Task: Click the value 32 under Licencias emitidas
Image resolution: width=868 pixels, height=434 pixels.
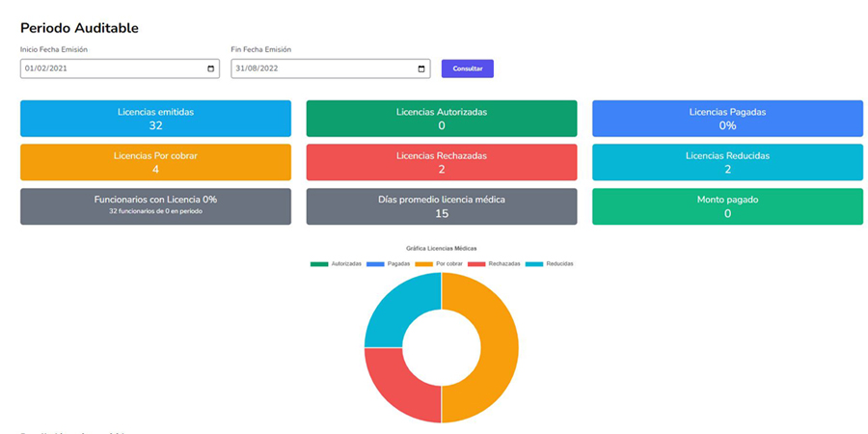Action: click(x=155, y=125)
